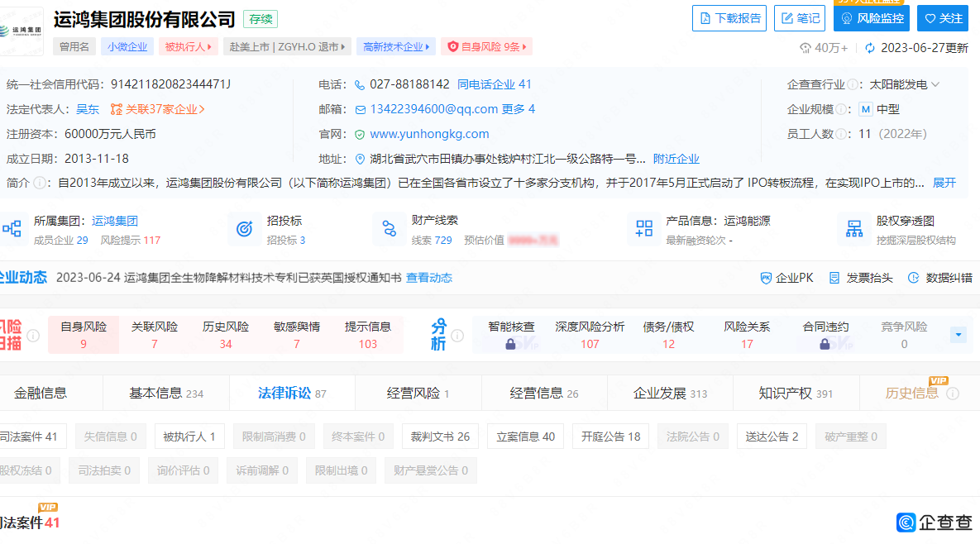Open the 太阳能发电 industry dropdown
The height and width of the screenshot is (544, 980).
tap(905, 85)
